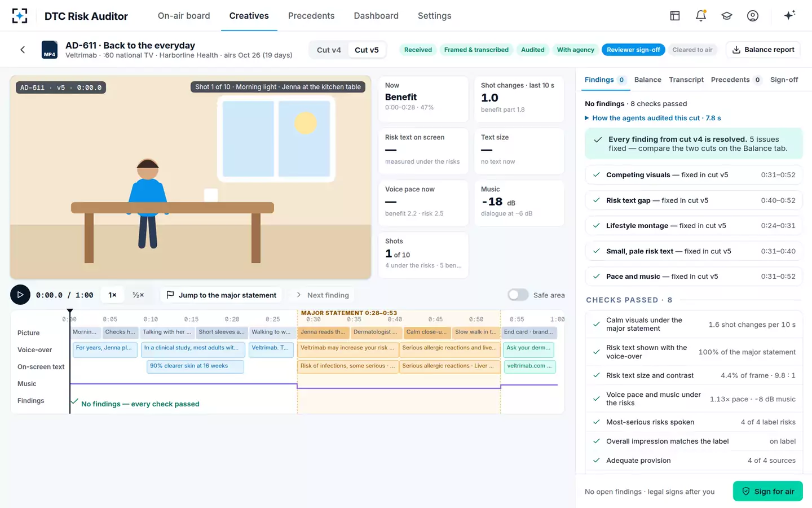Screen dimensions: 812x508
Task: Open the Sign-off tab
Action: [x=784, y=80]
